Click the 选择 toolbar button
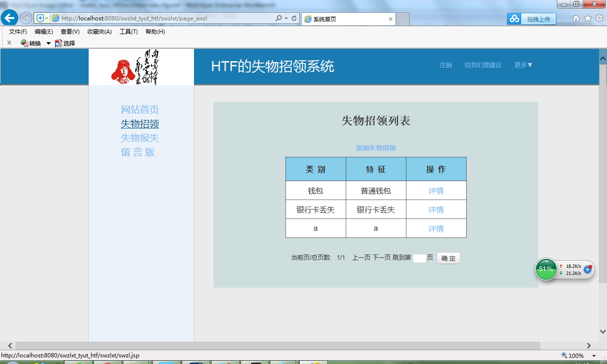This screenshot has width=607, height=364. 65,43
